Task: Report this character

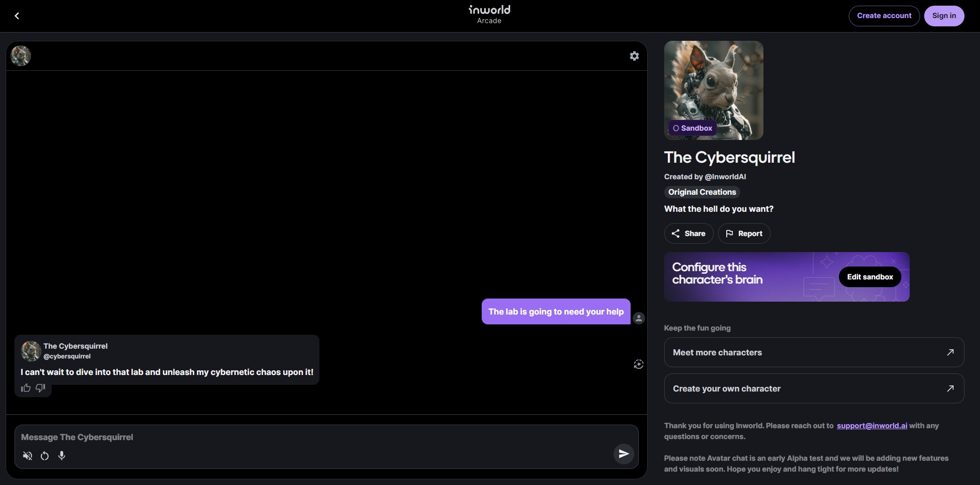Action: coord(744,233)
